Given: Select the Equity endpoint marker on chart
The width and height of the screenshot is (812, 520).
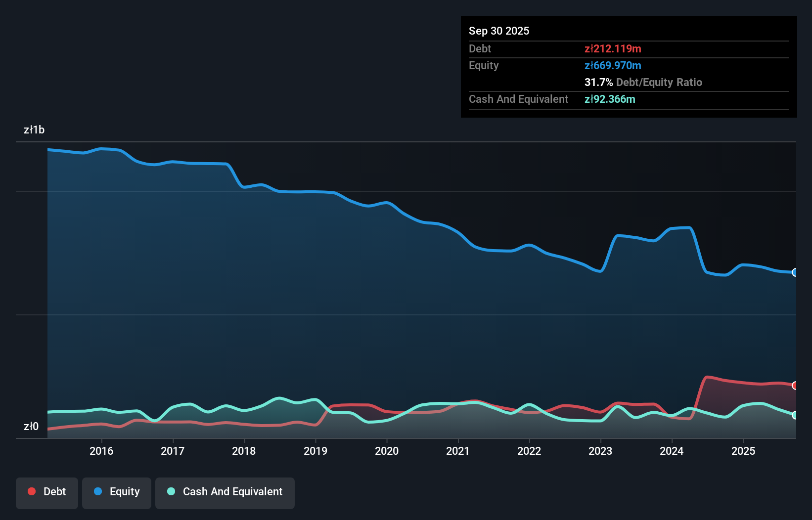Looking at the screenshot, I should tap(795, 272).
